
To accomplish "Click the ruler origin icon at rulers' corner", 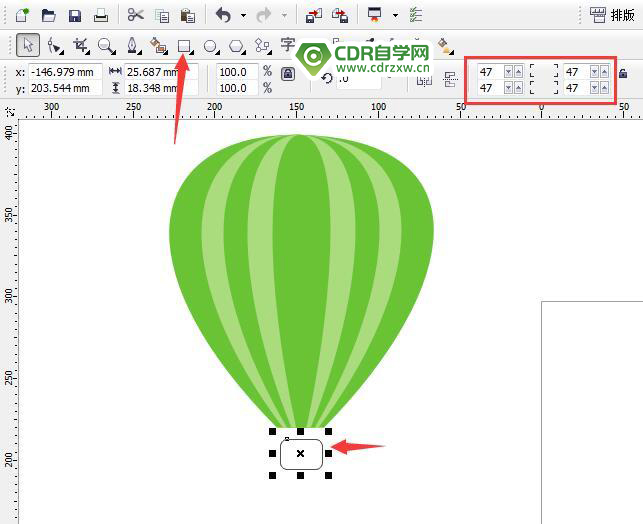I will 10,112.
